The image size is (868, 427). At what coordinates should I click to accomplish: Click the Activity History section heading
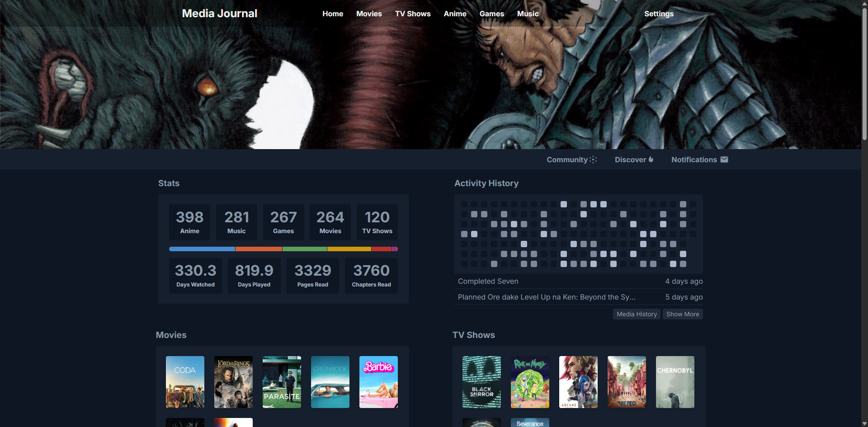(486, 183)
